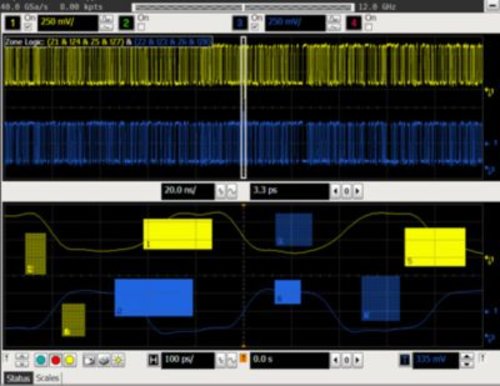The image size is (500, 386).
Task: Select the small bright blue center zone
Action: tap(288, 292)
